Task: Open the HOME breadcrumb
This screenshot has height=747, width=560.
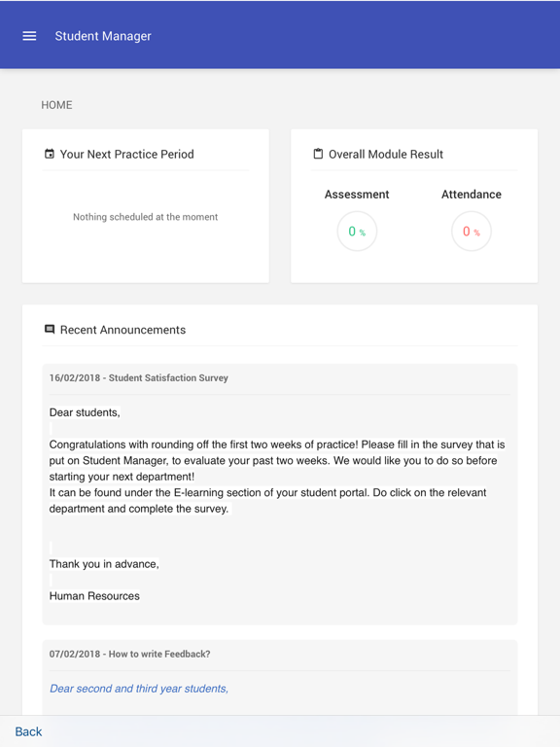Action: click(x=56, y=105)
